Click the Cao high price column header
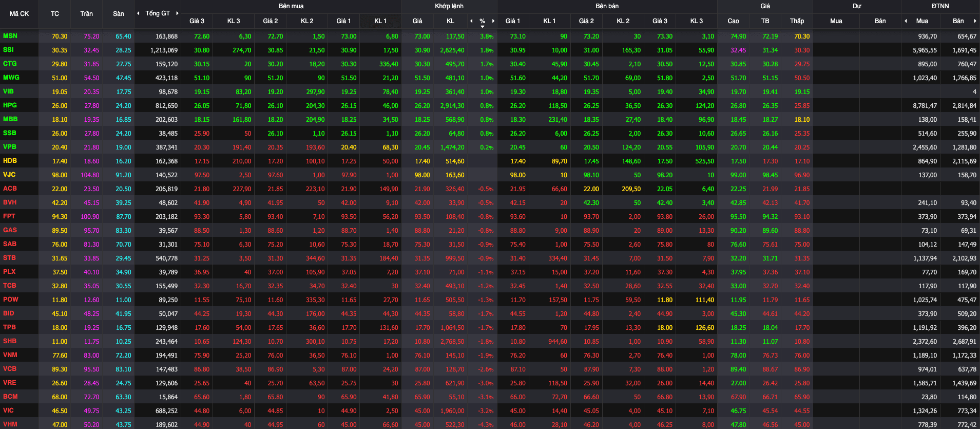The width and height of the screenshot is (980, 429). pos(733,21)
